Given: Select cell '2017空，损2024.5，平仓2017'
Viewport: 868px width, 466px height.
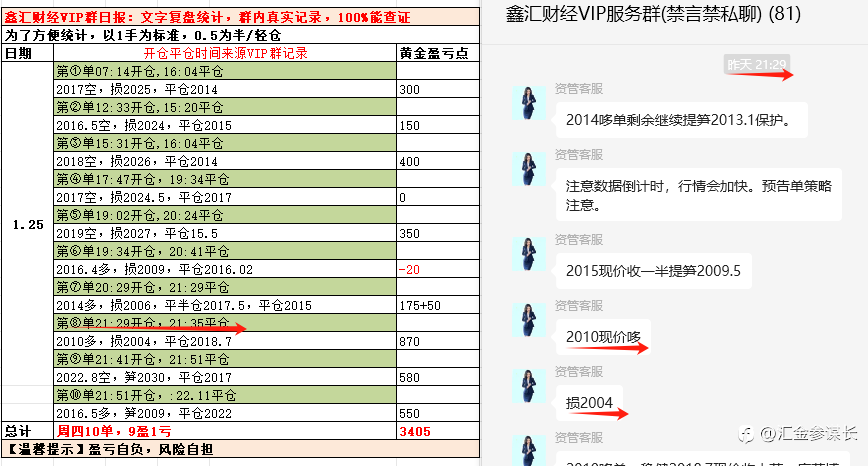Looking at the screenshot, I should [225, 197].
